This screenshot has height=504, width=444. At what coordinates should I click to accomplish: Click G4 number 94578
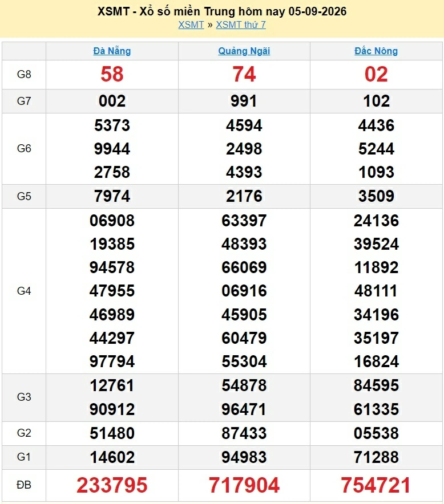point(112,267)
